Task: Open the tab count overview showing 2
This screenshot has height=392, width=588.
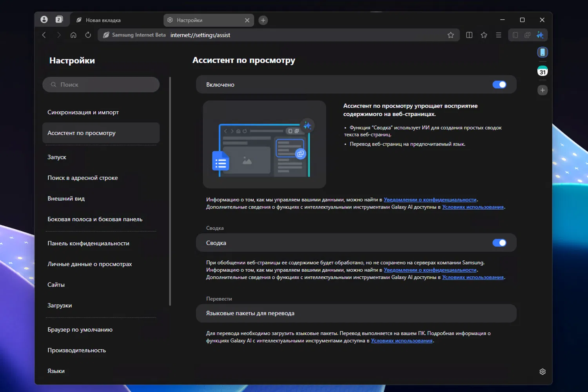Action: (59, 20)
